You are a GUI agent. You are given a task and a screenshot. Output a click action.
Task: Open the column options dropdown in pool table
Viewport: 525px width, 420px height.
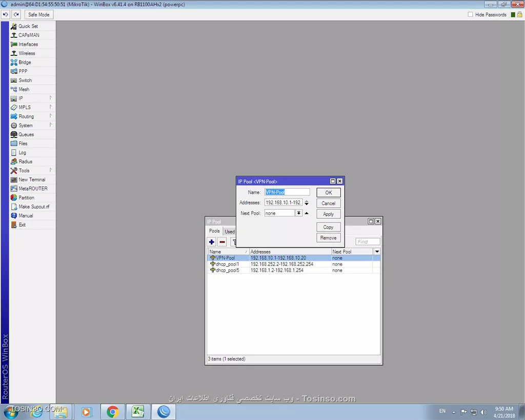(x=377, y=251)
